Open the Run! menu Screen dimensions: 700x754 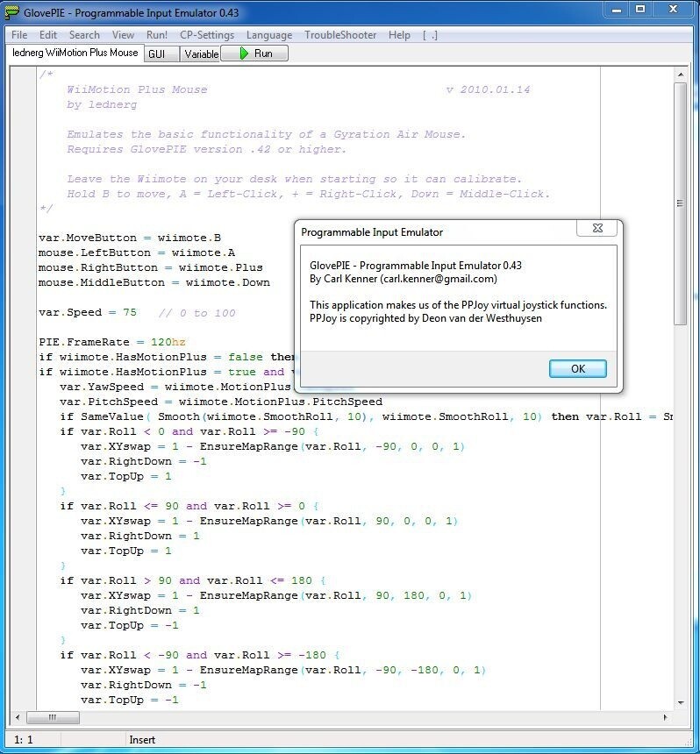point(157,35)
